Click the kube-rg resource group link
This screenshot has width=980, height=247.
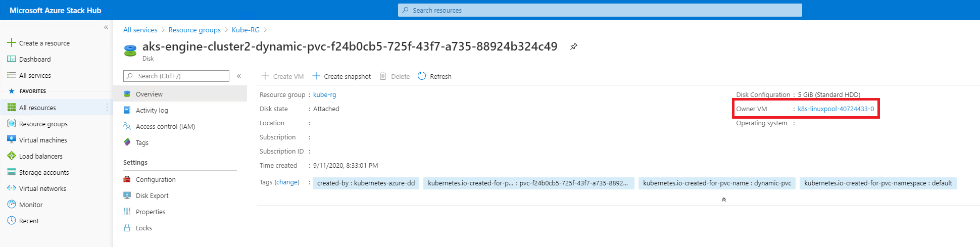(324, 94)
